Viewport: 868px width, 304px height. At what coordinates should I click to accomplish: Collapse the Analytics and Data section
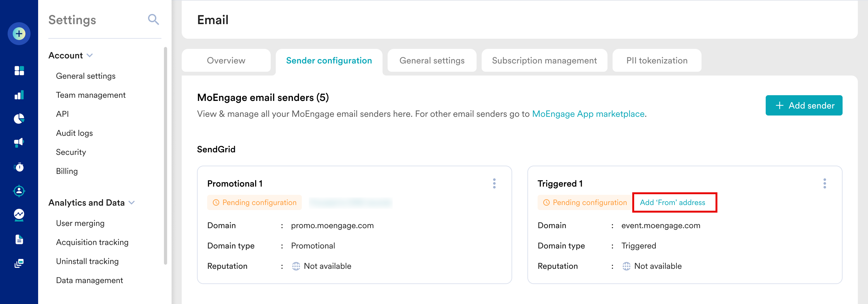pos(132,203)
